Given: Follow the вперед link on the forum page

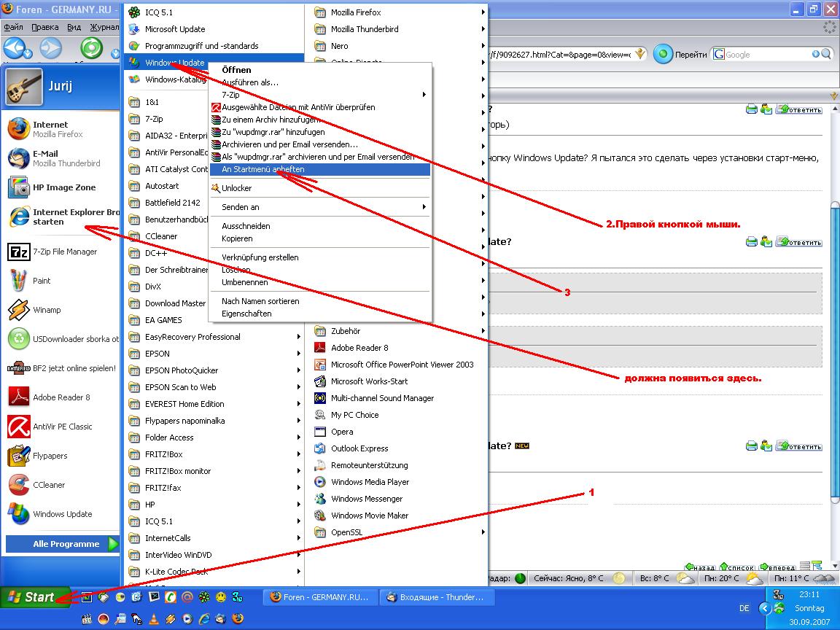Looking at the screenshot, I should tap(777, 567).
